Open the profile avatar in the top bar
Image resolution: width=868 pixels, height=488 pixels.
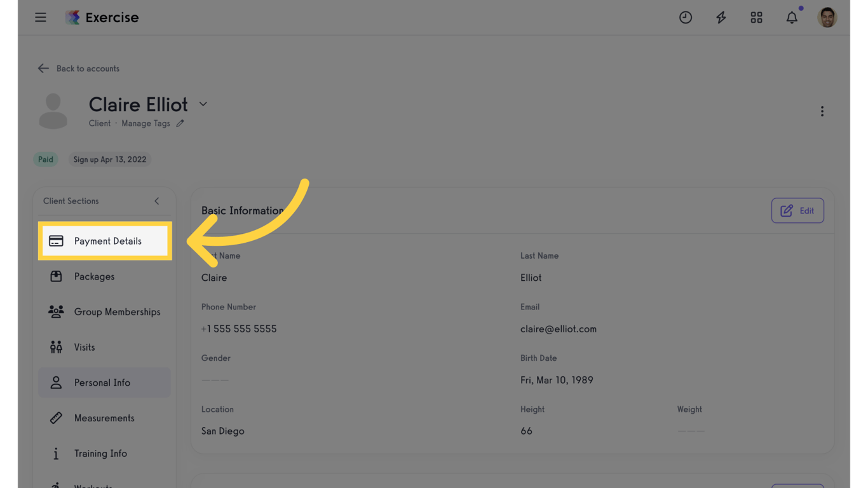coord(827,17)
